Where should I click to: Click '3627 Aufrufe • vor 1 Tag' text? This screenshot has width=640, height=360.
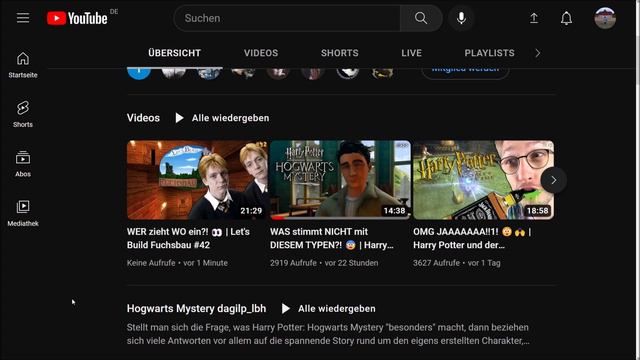(457, 263)
